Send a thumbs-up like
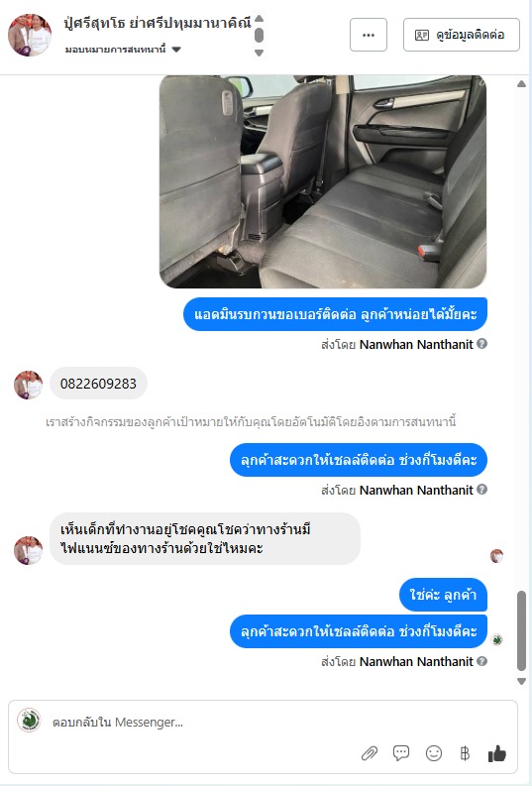The image size is (532, 786). point(497,753)
